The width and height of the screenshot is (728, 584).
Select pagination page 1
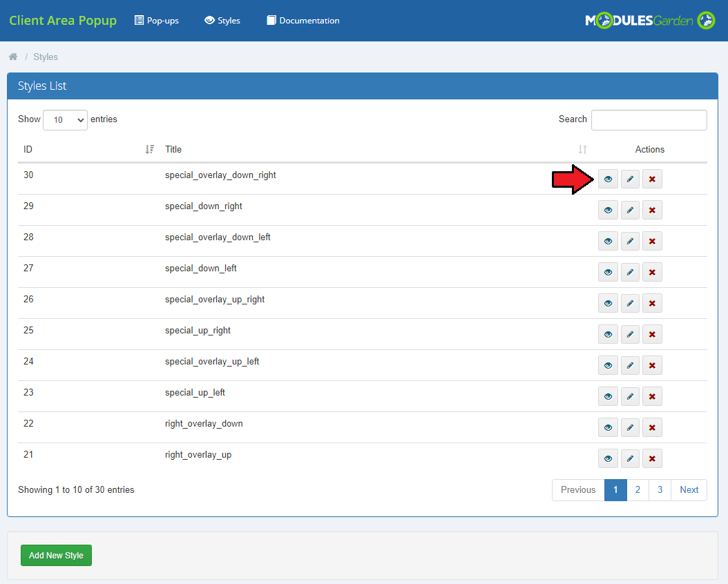615,490
